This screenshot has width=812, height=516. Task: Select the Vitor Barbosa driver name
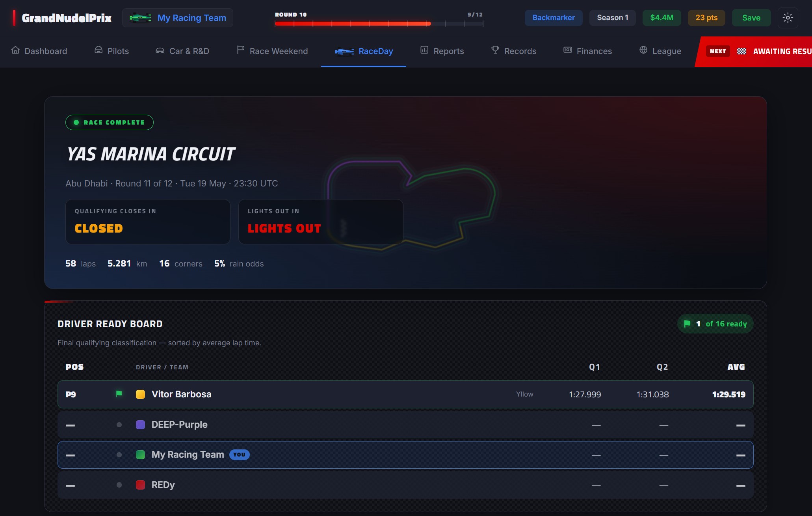[182, 394]
